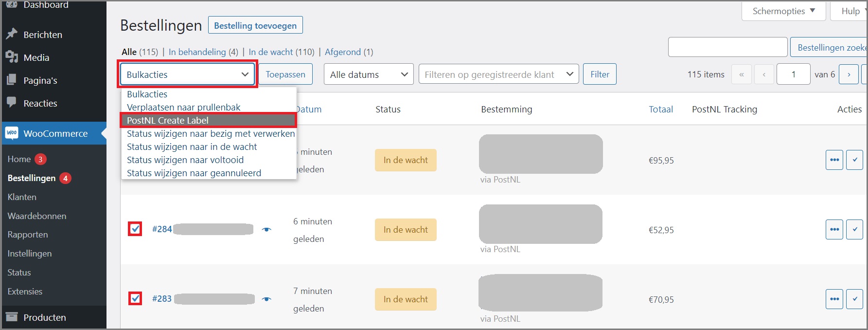Screen dimensions: 868x330
Task: Click the order search input field
Action: point(727,47)
